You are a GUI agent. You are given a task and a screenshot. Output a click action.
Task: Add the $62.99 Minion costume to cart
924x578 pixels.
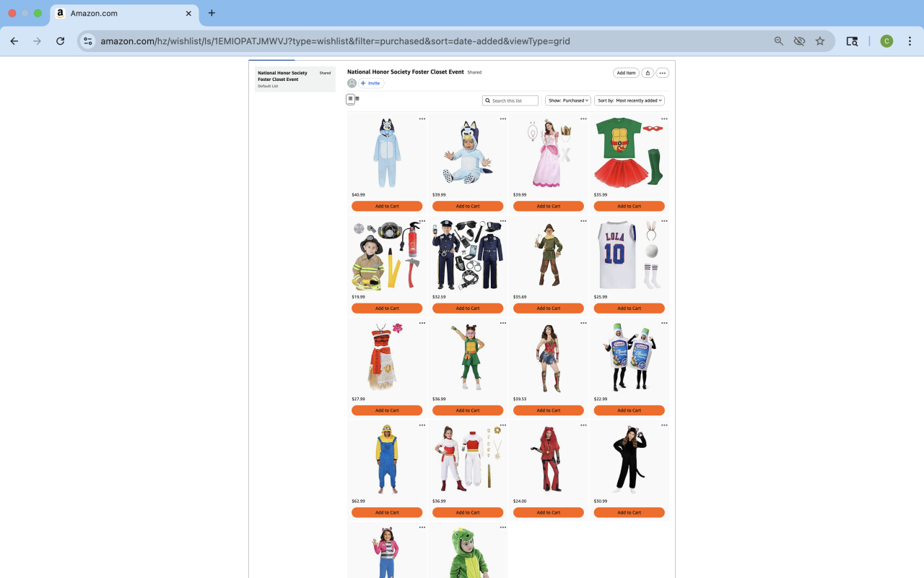point(387,513)
